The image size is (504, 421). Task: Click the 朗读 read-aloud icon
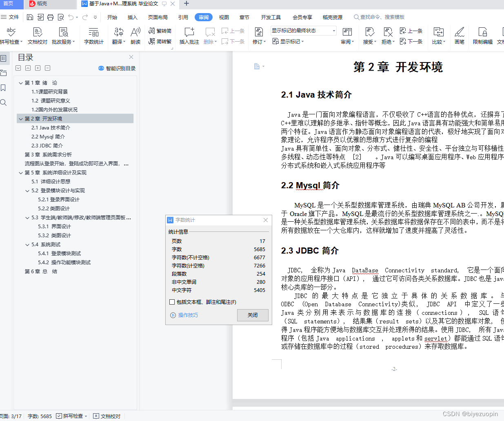point(135,36)
